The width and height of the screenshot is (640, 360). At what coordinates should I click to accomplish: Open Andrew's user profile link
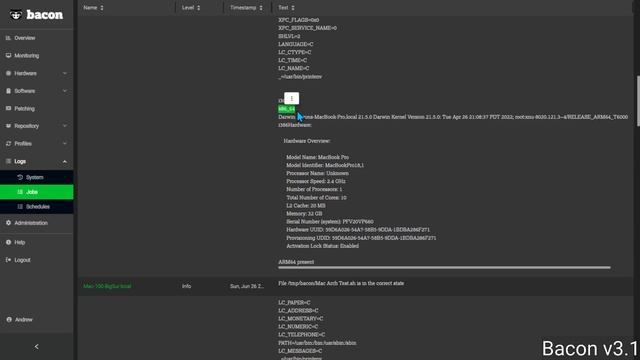point(24,320)
